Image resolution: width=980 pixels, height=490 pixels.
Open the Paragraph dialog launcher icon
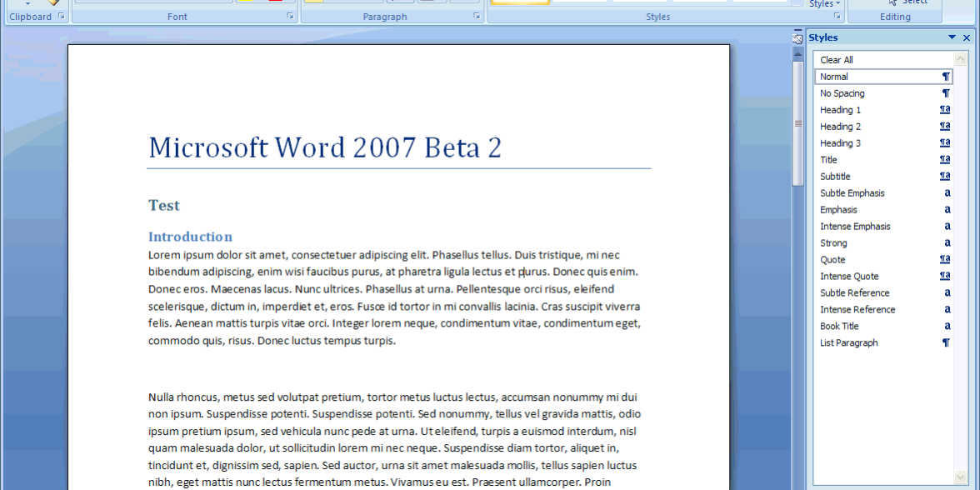(x=477, y=17)
